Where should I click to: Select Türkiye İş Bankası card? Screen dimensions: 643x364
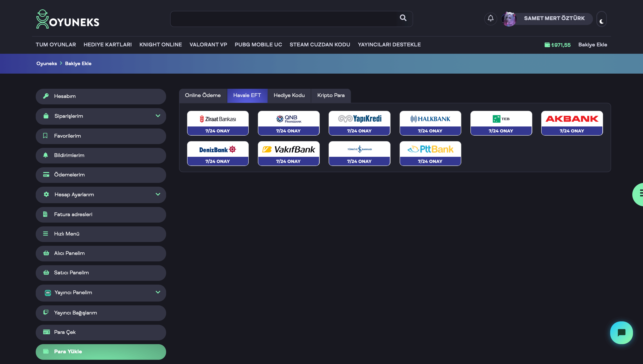click(359, 153)
